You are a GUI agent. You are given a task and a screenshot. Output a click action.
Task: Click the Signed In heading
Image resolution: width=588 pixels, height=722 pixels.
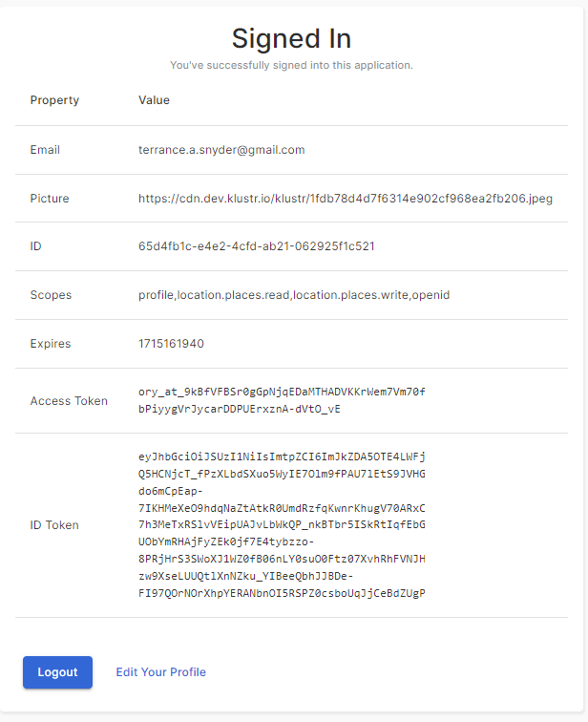[292, 39]
